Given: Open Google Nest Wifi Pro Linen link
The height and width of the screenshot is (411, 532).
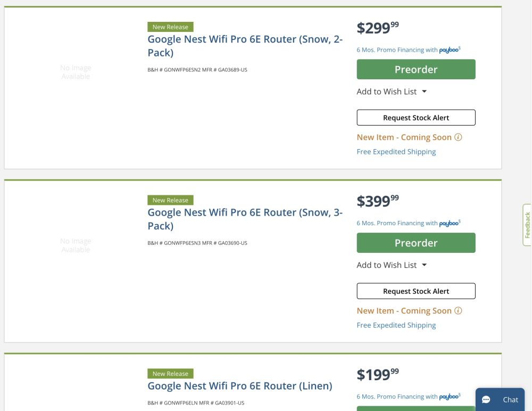Looking at the screenshot, I should pos(240,386).
